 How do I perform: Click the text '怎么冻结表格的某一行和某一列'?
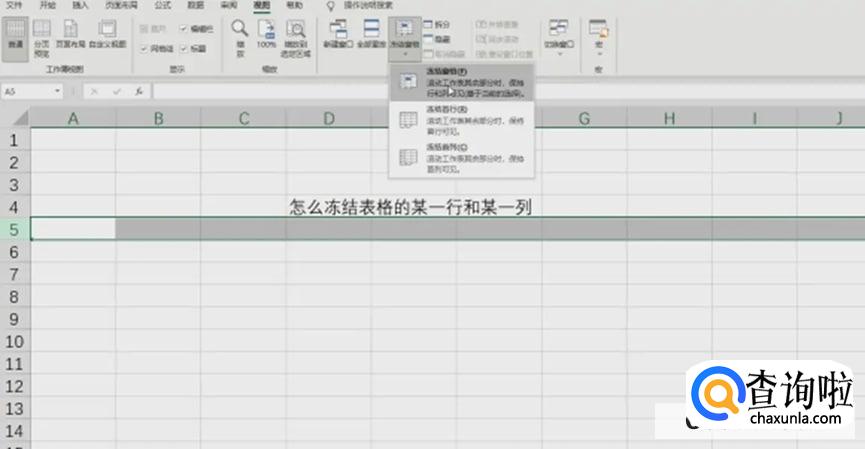(411, 207)
